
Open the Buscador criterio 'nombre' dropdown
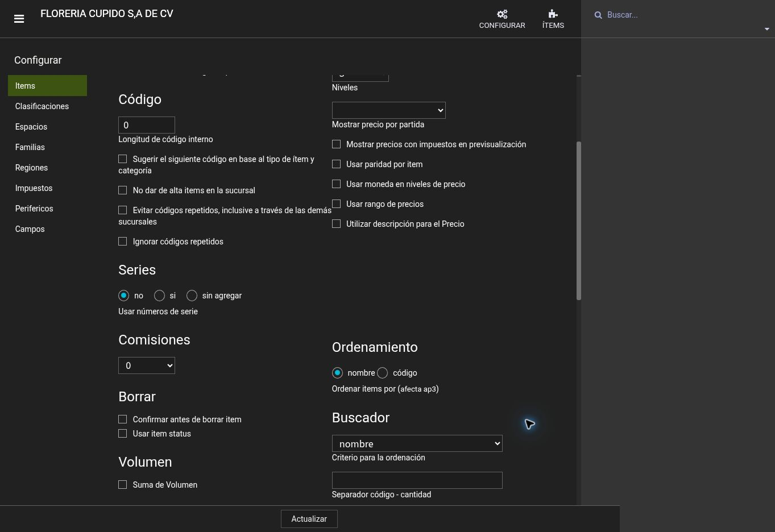tap(417, 443)
